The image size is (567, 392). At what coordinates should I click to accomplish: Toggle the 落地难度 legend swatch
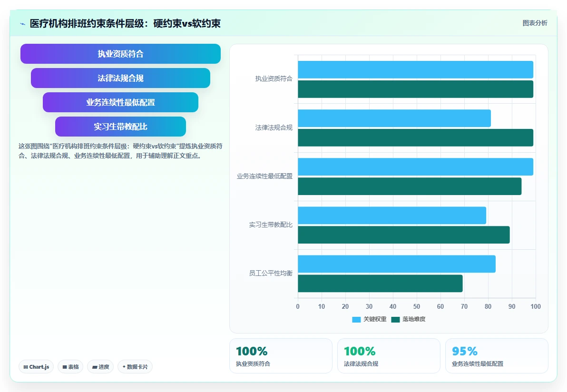coord(395,319)
